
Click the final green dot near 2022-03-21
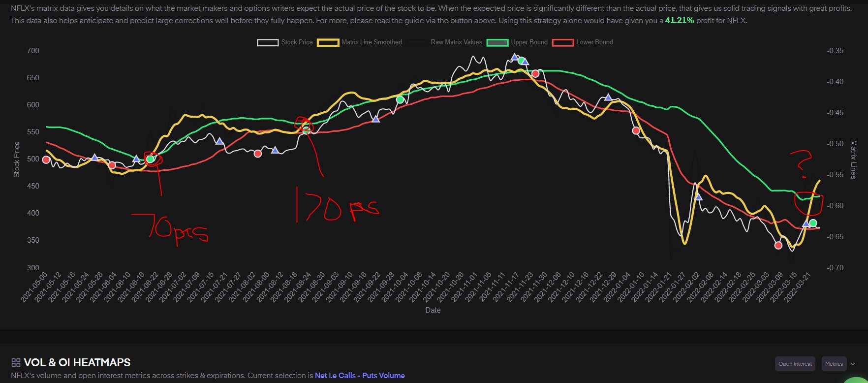(x=813, y=223)
